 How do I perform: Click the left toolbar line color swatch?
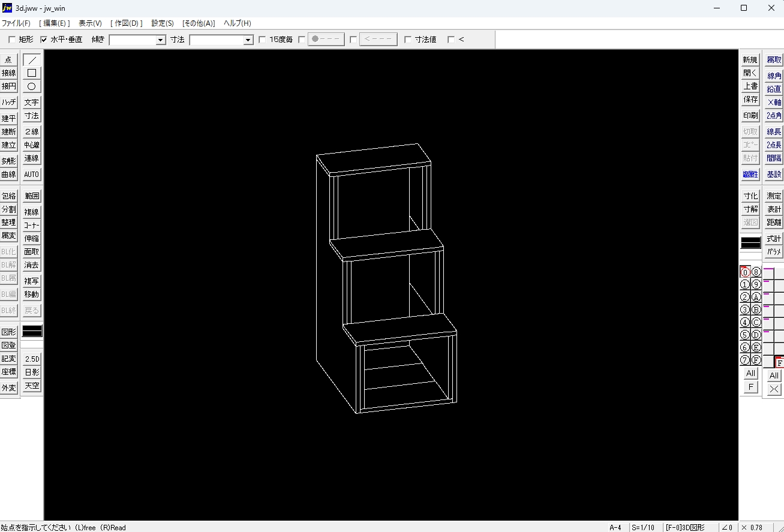pyautogui.click(x=32, y=331)
